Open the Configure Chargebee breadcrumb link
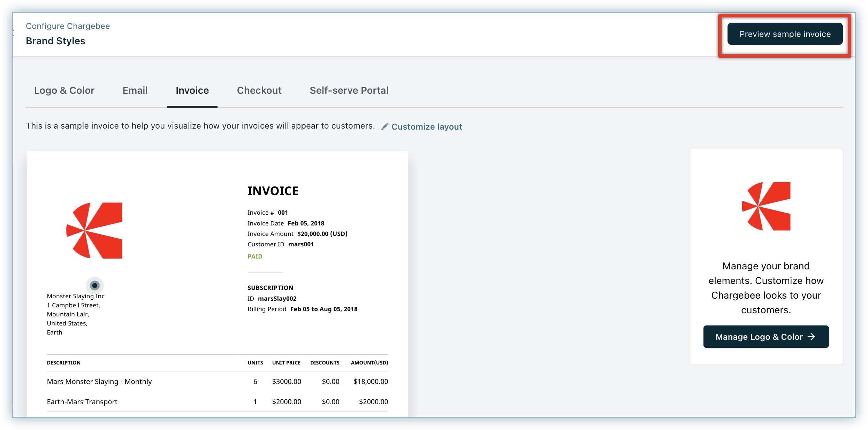This screenshot has height=430, width=868. click(x=68, y=26)
